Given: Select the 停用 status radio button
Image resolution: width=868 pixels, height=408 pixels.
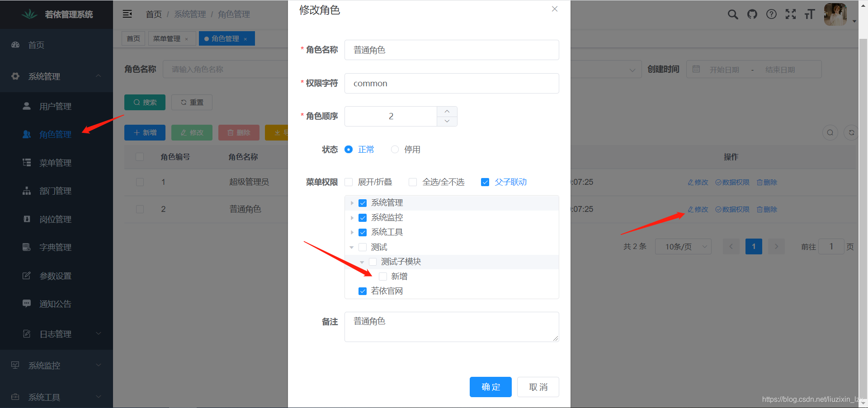Looking at the screenshot, I should point(395,150).
